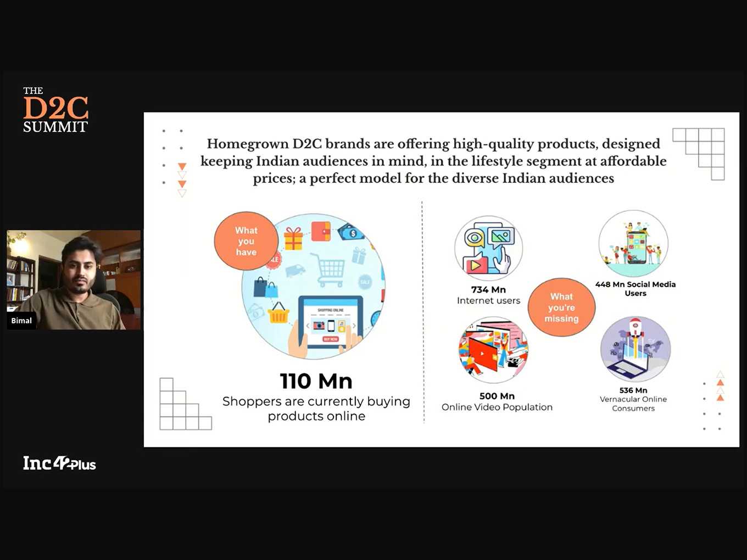Click the orange 'What you have' circle

pyautogui.click(x=246, y=241)
